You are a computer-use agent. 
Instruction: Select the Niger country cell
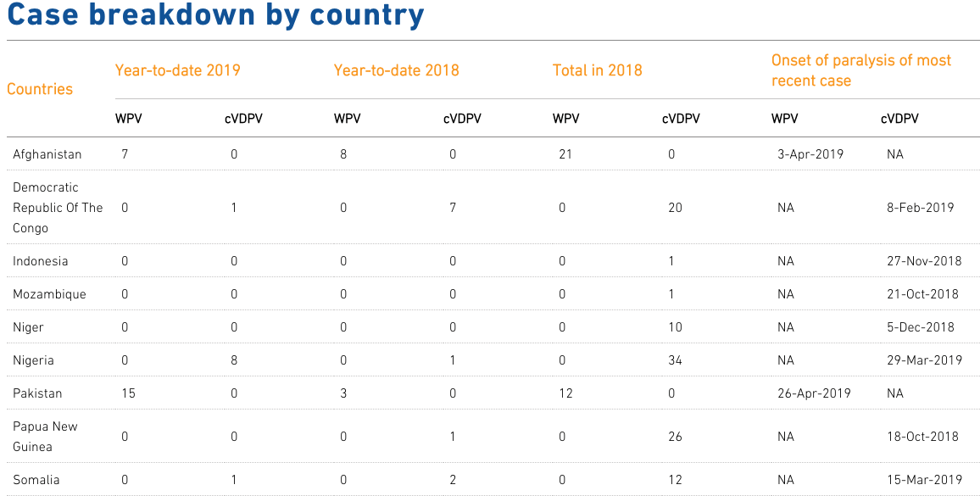click(28, 327)
